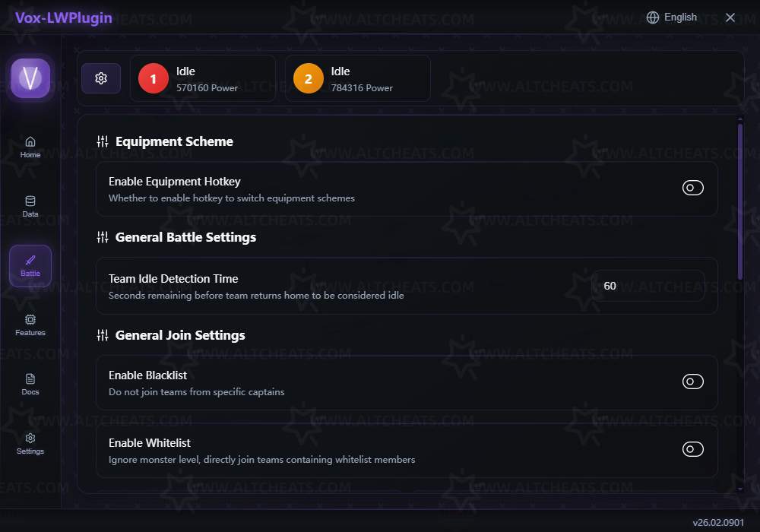Enable the Whitelist toggle
Viewport: 760px width, 532px height.
[692, 449]
